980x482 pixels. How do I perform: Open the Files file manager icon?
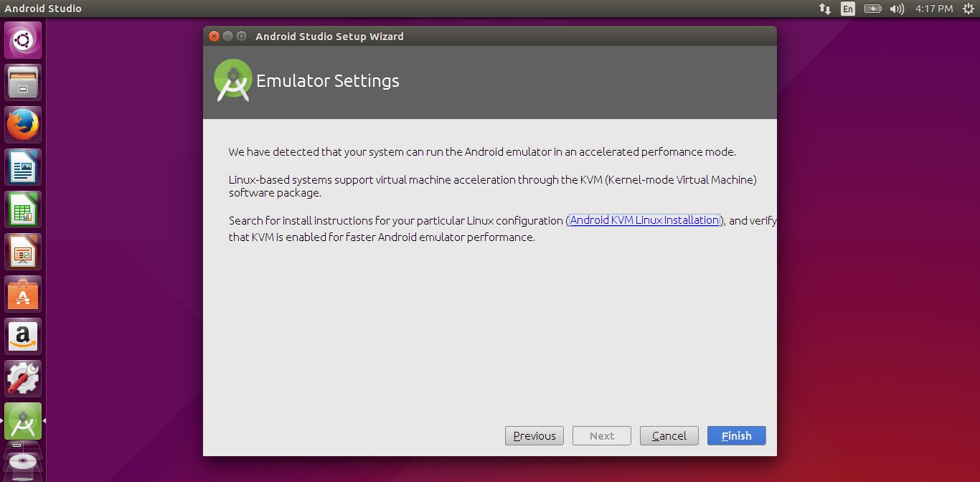[x=22, y=82]
